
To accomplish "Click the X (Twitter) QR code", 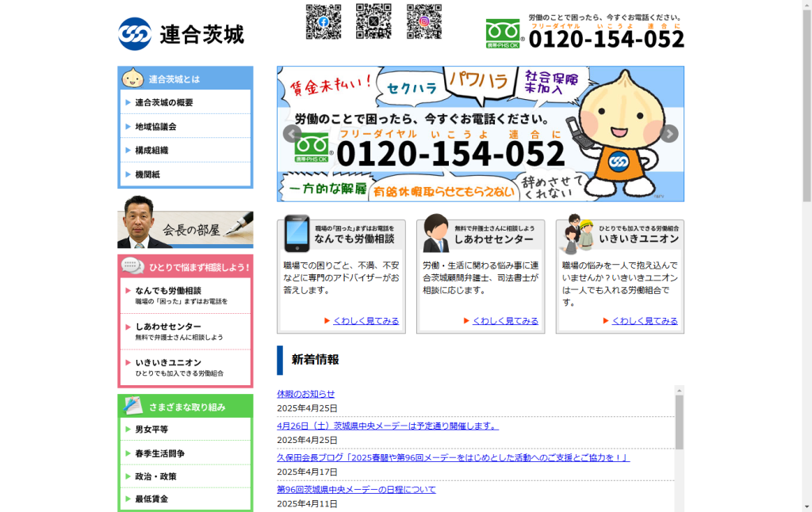I will [373, 22].
